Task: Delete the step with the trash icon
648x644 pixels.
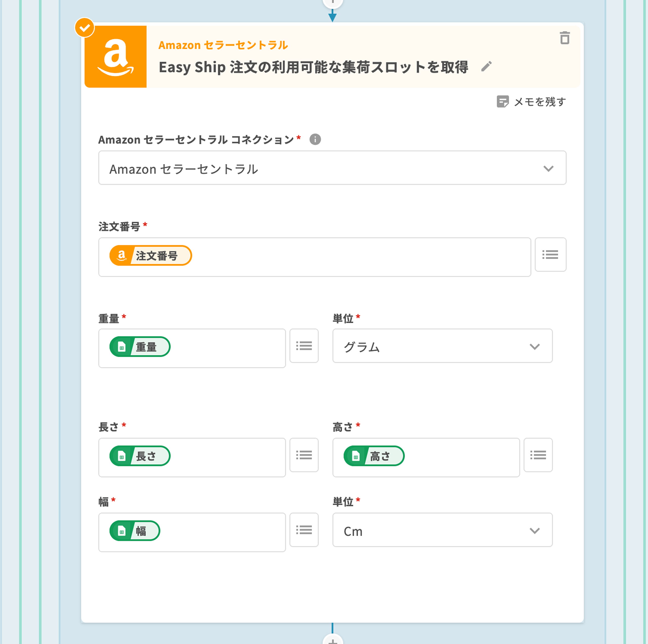Action: [564, 38]
